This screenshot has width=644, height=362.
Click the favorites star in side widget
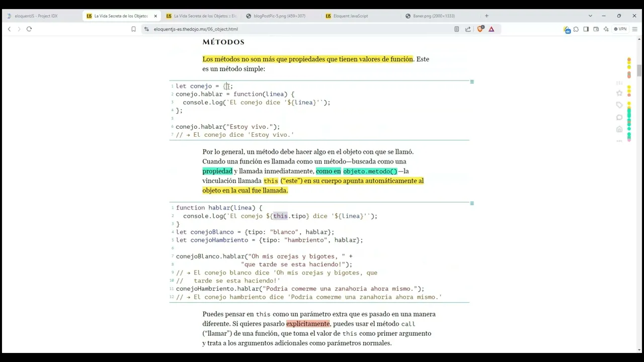coord(619,93)
